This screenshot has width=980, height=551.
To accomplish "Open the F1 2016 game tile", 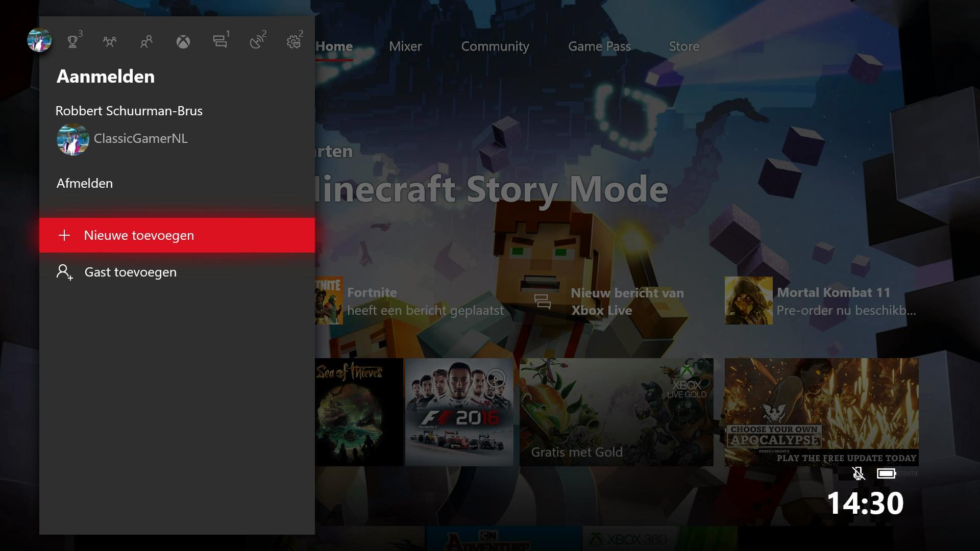I will click(459, 412).
